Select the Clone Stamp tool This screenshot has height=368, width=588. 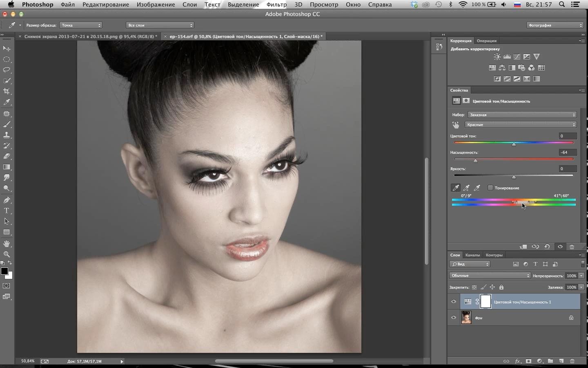point(7,135)
